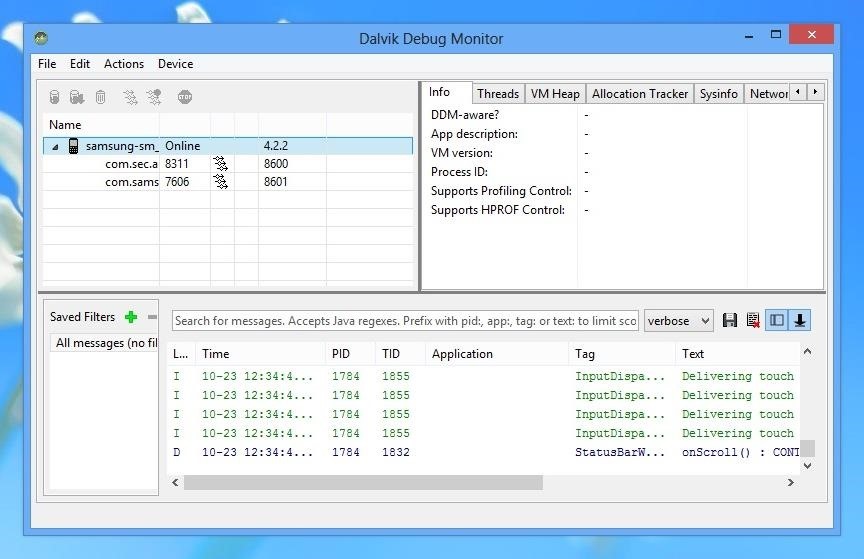Click the Time column header
The height and width of the screenshot is (559, 864).
pos(261,354)
